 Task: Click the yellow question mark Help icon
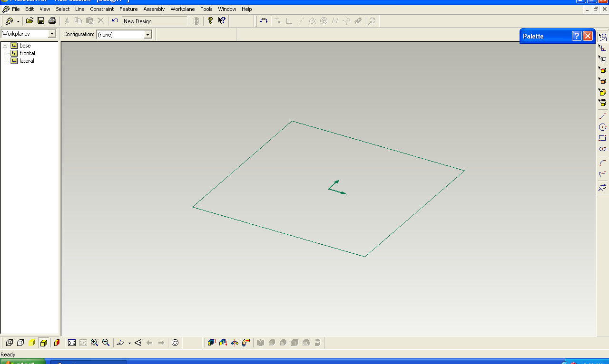210,21
